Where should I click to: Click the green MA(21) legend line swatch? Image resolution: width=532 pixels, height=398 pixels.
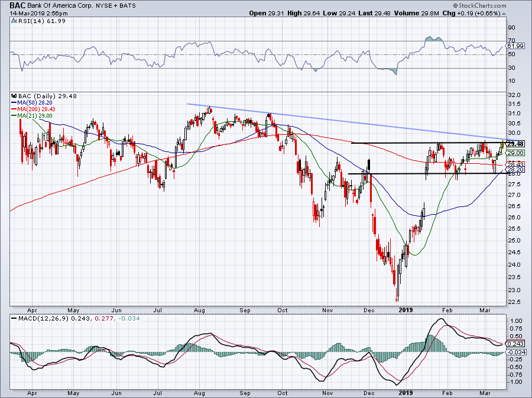pyautogui.click(x=14, y=116)
